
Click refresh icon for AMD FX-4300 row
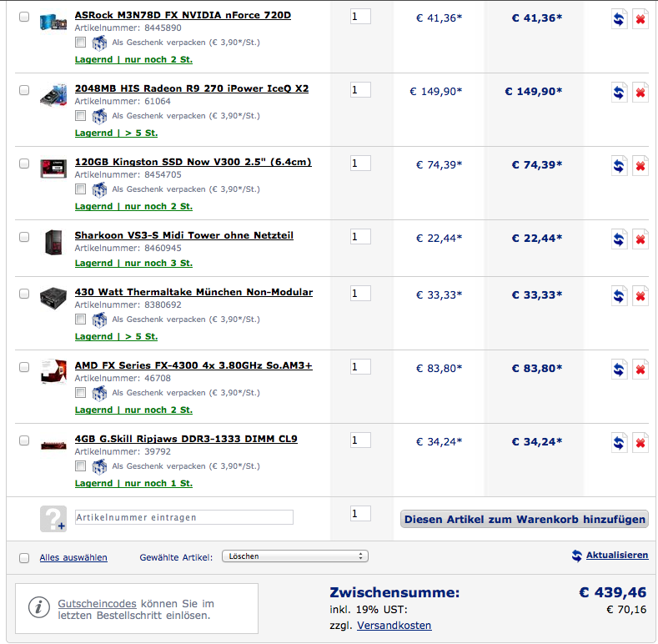(619, 370)
